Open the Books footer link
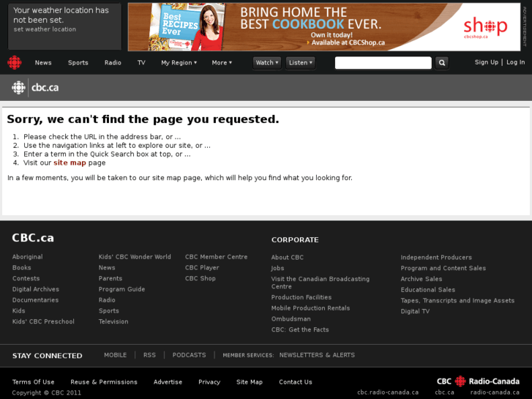This screenshot has width=532, height=399. tap(22, 267)
